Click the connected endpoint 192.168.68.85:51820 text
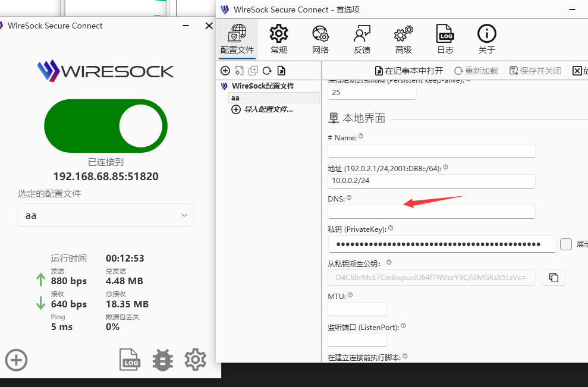Image resolution: width=588 pixels, height=387 pixels. click(x=106, y=176)
